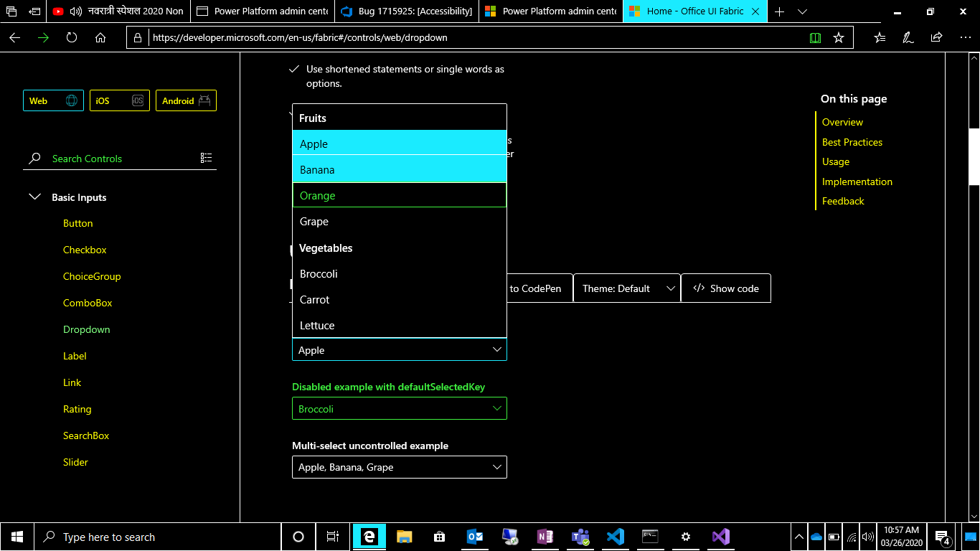This screenshot has height=551, width=980.
Task: Switch to the YouTube tab playing audio
Action: pos(119,11)
